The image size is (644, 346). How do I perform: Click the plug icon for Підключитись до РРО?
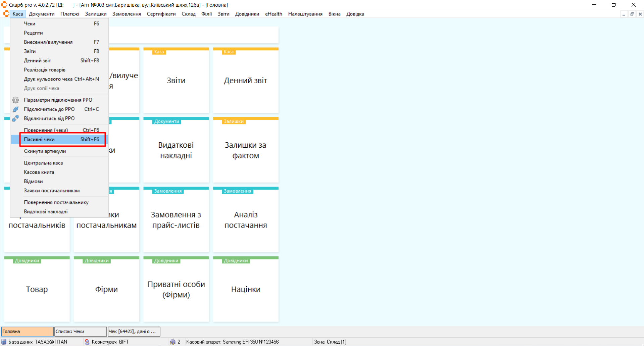(15, 109)
